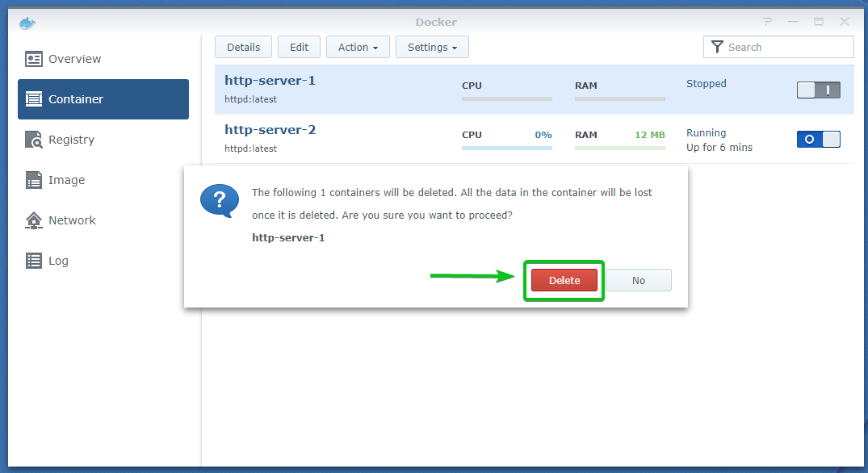This screenshot has height=473, width=868.
Task: Turn off the http-server-2 power switch
Action: click(818, 139)
